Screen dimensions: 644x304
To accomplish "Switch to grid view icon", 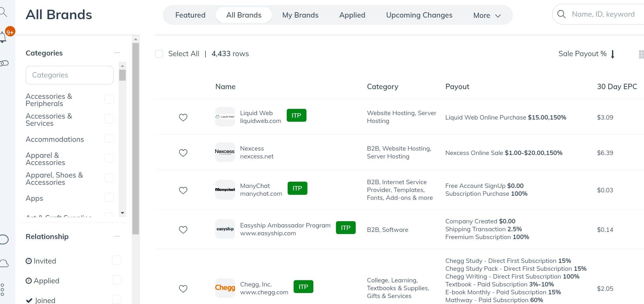I will (x=641, y=54).
